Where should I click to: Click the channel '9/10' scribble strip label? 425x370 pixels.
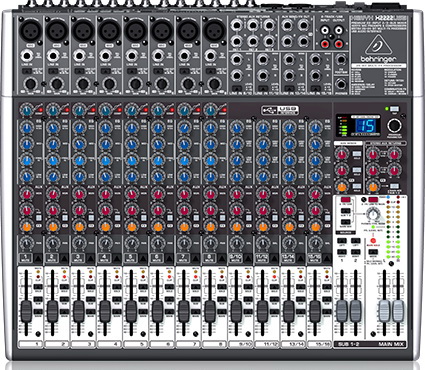[241, 344]
